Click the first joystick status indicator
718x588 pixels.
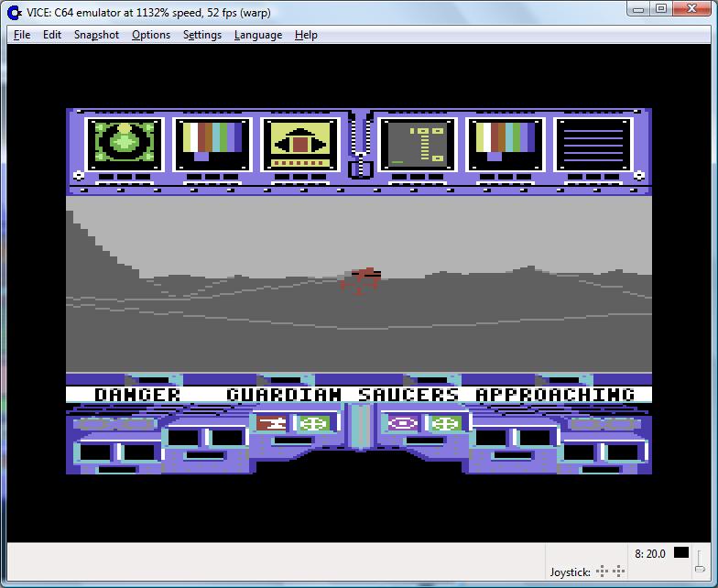[603, 572]
